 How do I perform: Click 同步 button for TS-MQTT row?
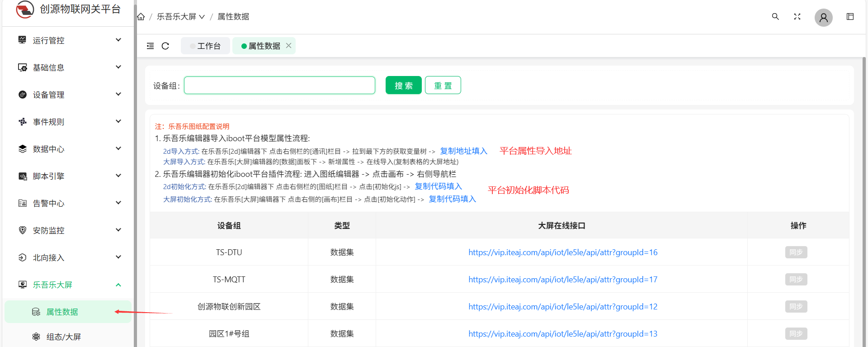click(x=796, y=280)
